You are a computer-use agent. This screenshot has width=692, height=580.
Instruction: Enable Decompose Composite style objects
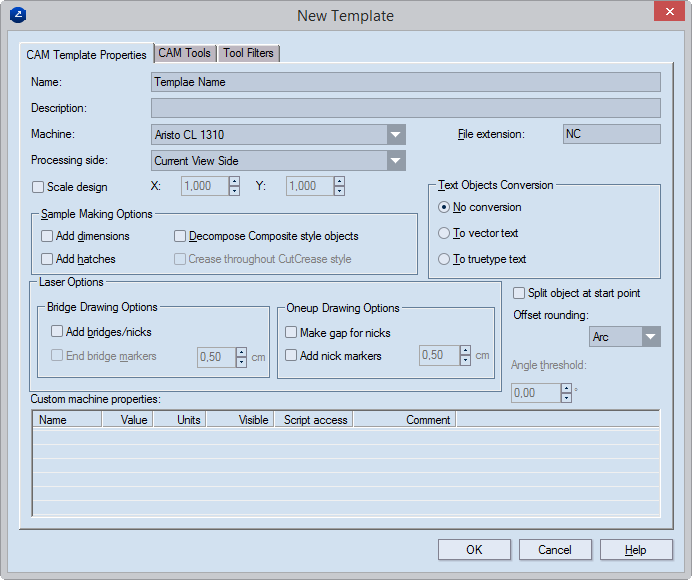coord(181,236)
